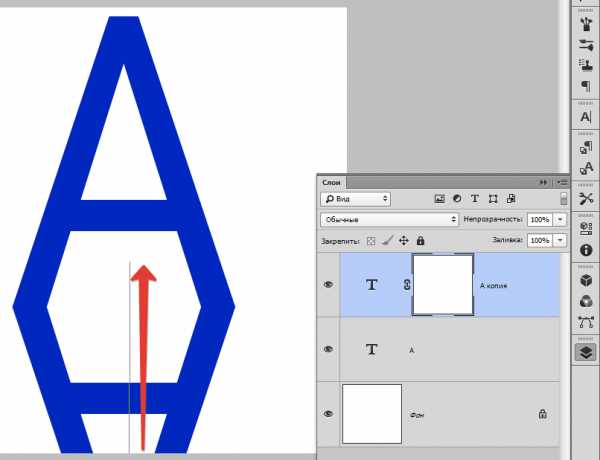Viewport: 600px width, 460px height.
Task: Open the Layers panel flyout menu
Action: [562, 183]
